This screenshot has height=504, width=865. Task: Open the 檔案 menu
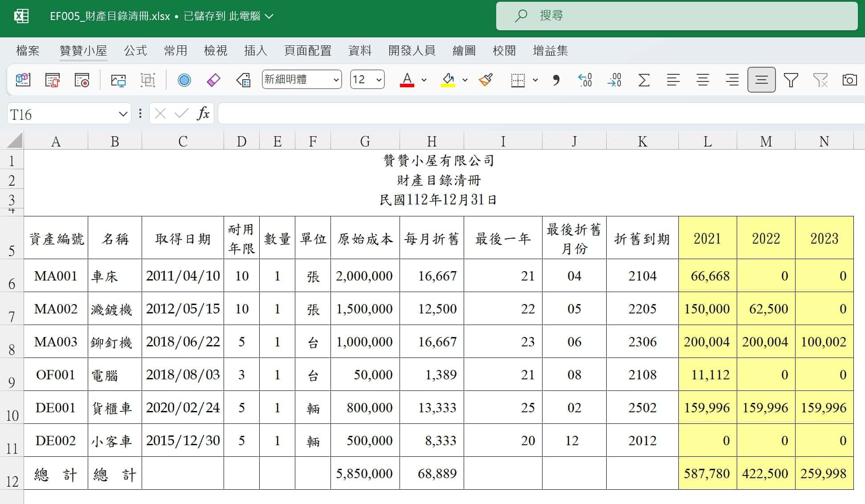28,51
